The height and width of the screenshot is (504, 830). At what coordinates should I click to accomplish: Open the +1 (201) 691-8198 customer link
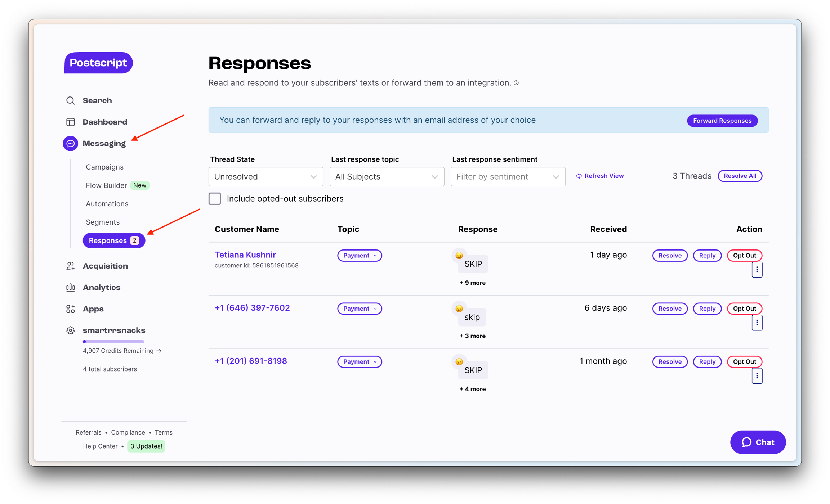pyautogui.click(x=251, y=361)
